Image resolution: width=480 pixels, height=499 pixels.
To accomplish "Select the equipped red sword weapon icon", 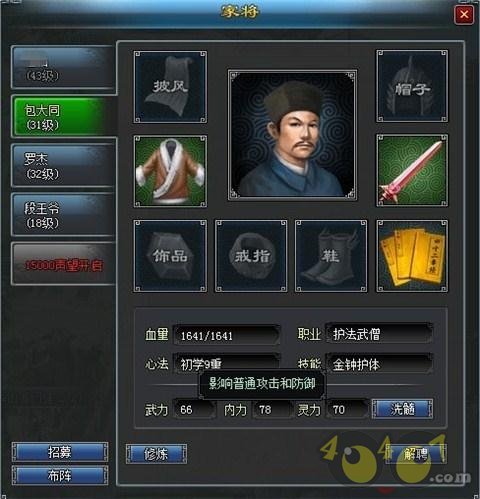I will (x=412, y=171).
